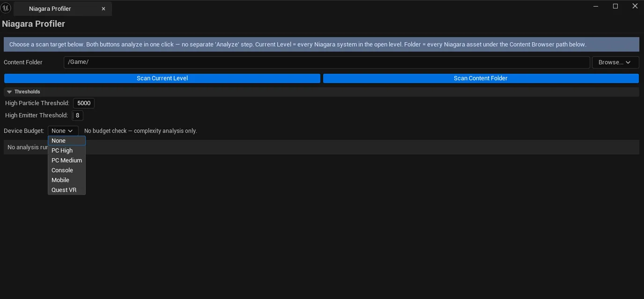Maximize the Niagara Profiler window
This screenshot has width=644, height=299.
(x=615, y=6)
